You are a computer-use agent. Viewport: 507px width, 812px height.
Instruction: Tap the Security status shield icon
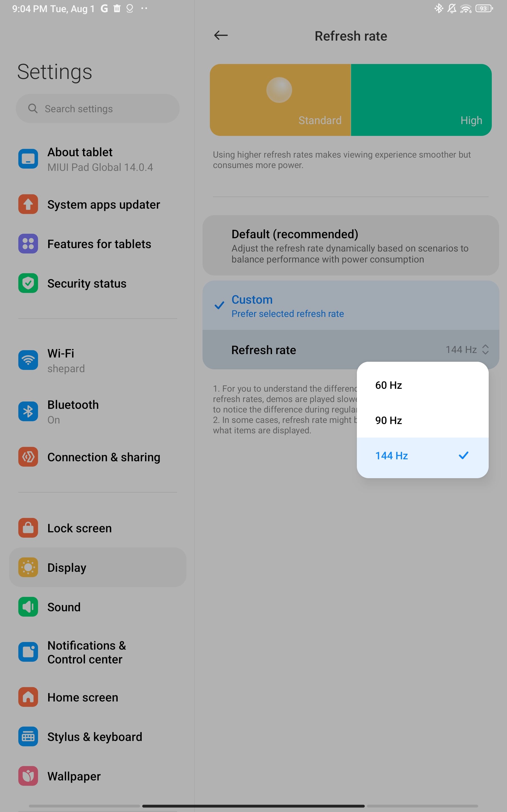(x=28, y=284)
